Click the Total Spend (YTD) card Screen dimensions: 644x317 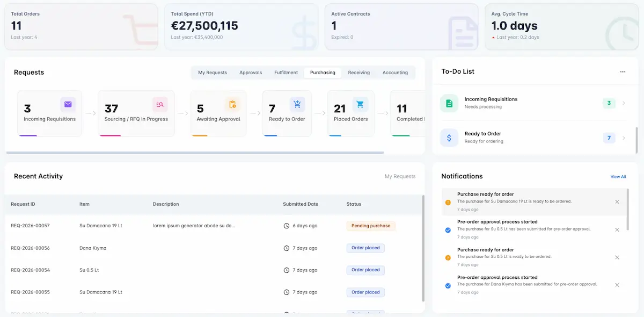click(240, 27)
